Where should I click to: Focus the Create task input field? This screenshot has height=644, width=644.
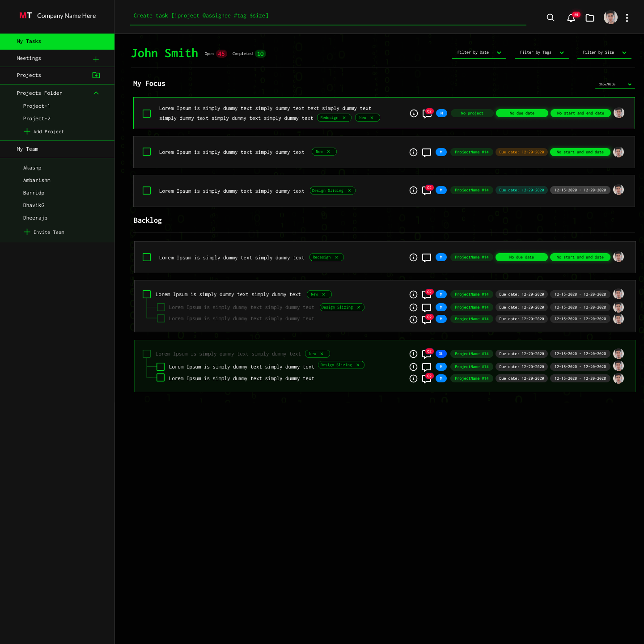pyautogui.click(x=328, y=16)
